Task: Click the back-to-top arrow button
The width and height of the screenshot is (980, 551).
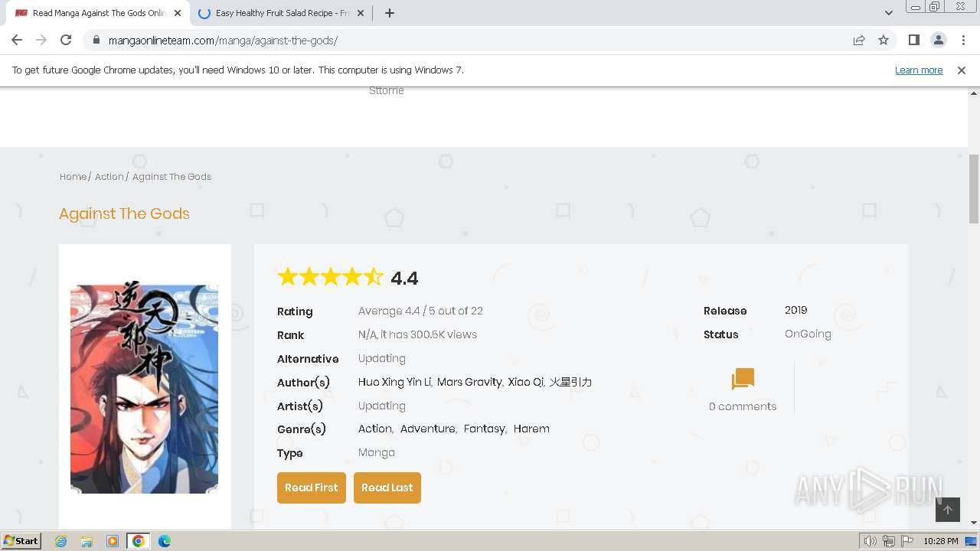Action: tap(947, 510)
